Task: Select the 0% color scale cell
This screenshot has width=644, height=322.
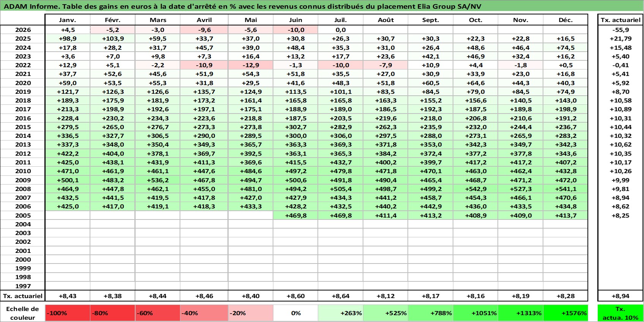Action: (296, 313)
